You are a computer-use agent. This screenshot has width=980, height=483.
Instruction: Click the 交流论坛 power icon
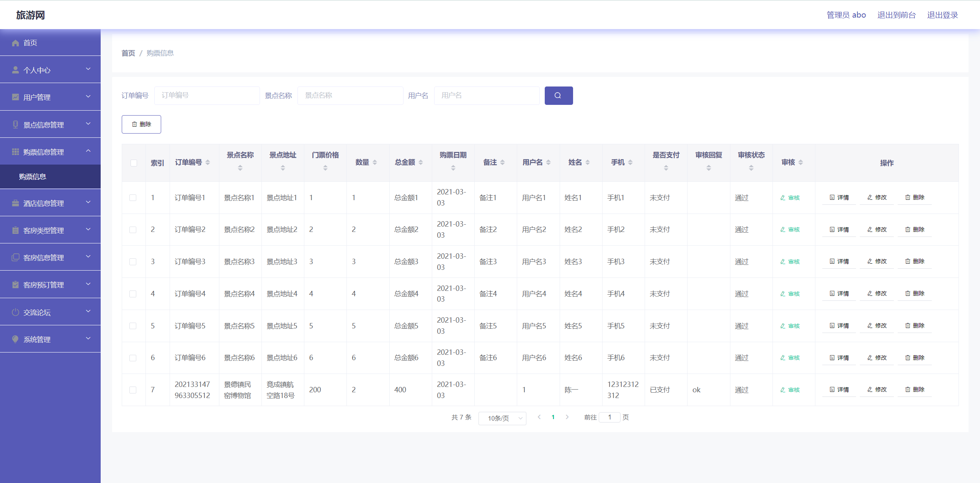click(x=15, y=312)
